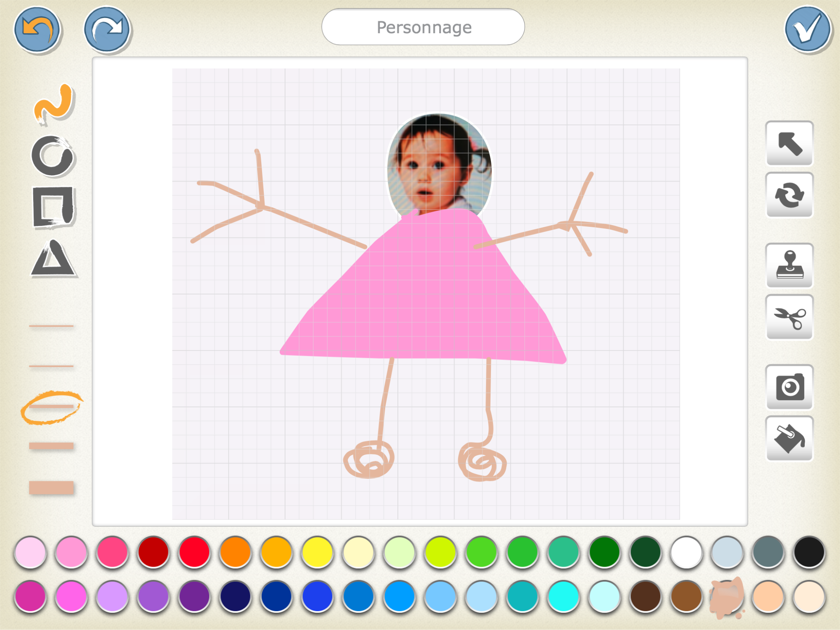Image resolution: width=840 pixels, height=630 pixels.
Task: Select the paint bucket fill tool
Action: click(790, 439)
